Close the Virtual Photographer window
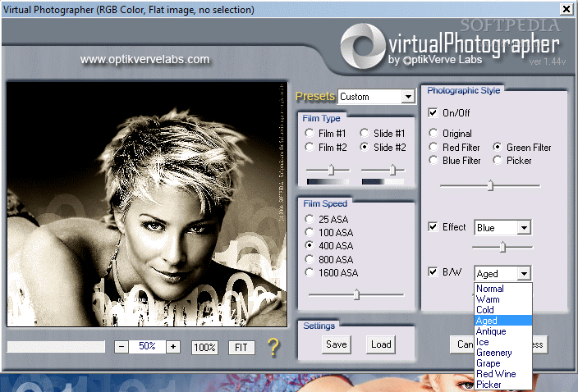 coord(566,9)
